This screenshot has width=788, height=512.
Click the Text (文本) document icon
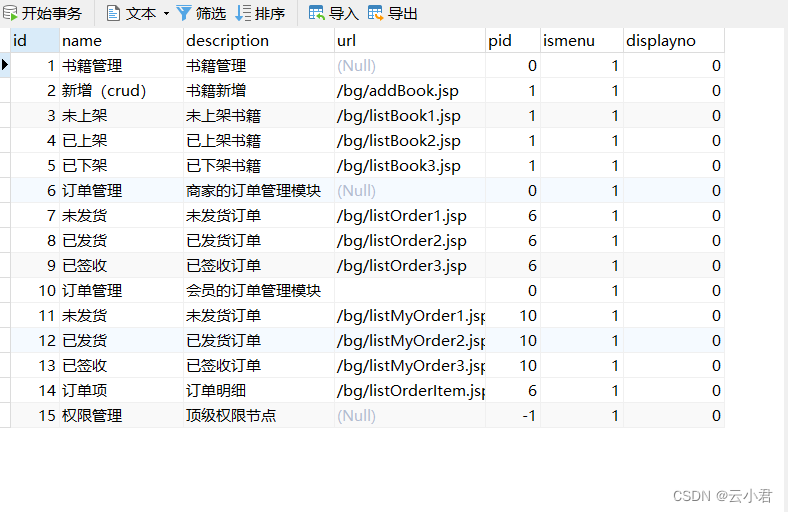pyautogui.click(x=114, y=13)
